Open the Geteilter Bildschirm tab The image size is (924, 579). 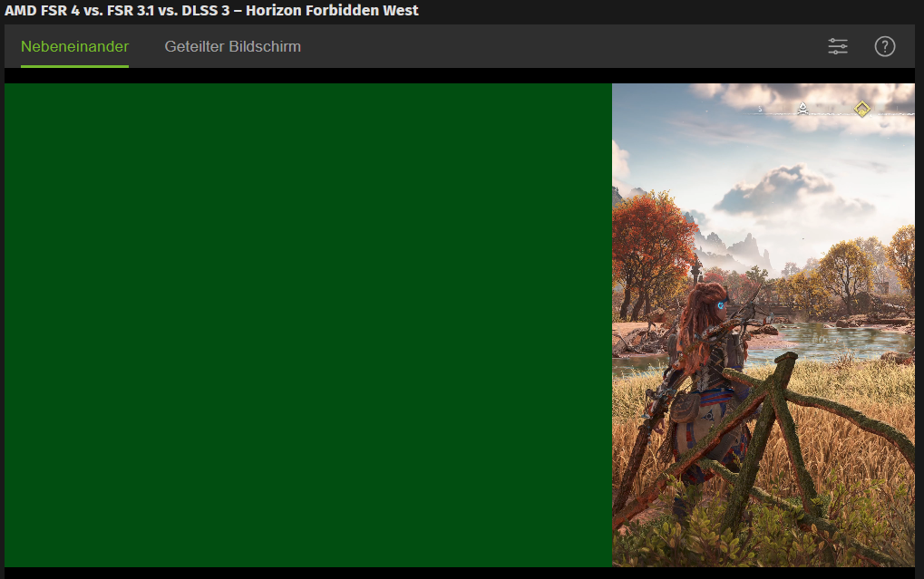(233, 46)
